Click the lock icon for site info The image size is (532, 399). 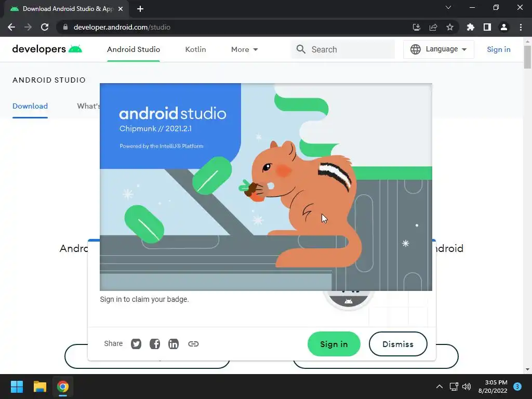pyautogui.click(x=65, y=27)
